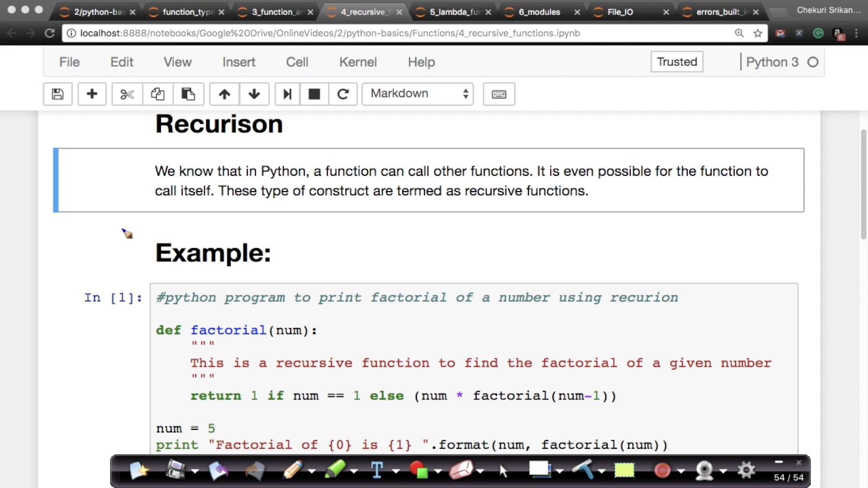Bookmark this page with the star icon
868x488 pixels.
coord(758,33)
